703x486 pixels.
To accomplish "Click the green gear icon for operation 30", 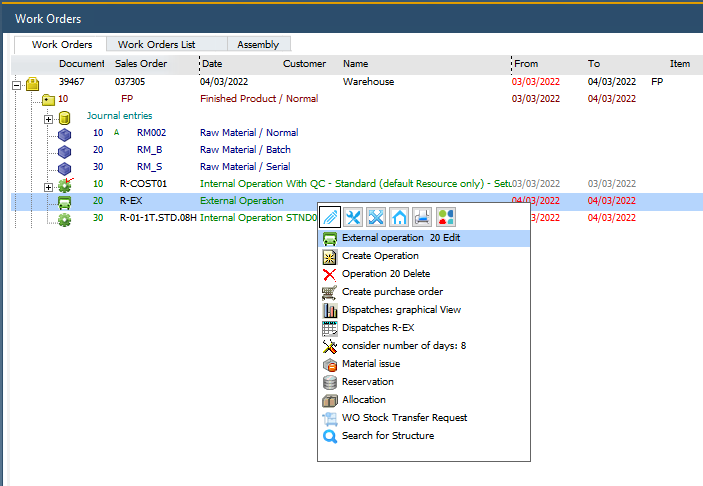I will tap(65, 219).
